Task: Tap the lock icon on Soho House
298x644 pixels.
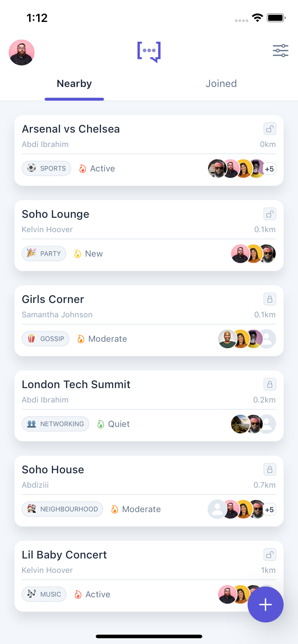Action: (270, 470)
